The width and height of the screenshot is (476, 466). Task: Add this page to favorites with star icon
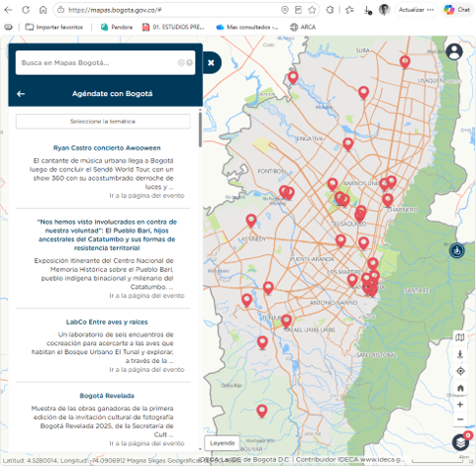(x=312, y=10)
